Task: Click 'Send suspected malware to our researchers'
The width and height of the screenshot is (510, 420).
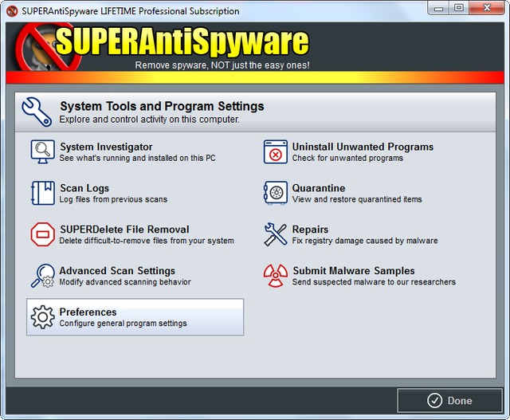Action: (x=374, y=282)
